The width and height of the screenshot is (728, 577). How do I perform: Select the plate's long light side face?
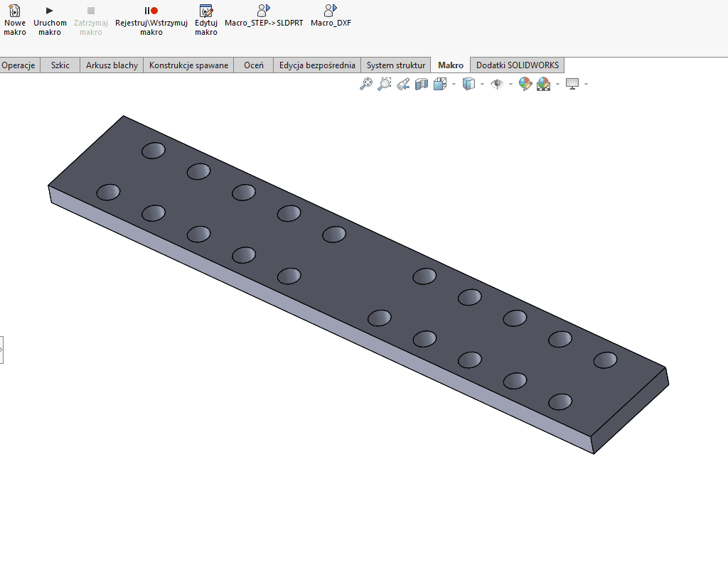point(321,320)
